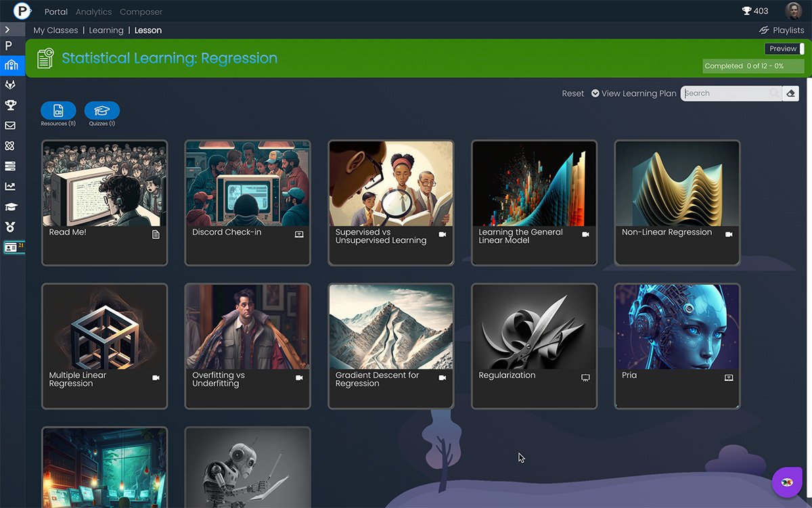Click the graduation cap sidebar icon
Viewport: 812px width, 508px height.
tap(10, 206)
